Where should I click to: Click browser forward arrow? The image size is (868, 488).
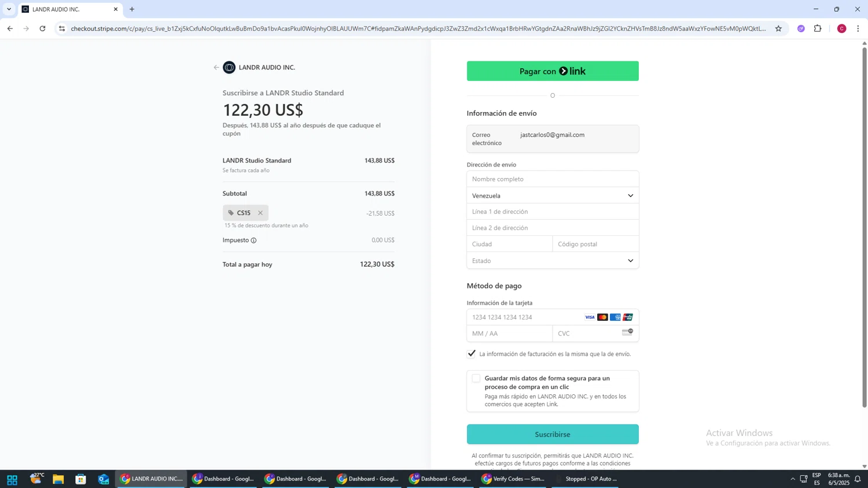pos(26,28)
